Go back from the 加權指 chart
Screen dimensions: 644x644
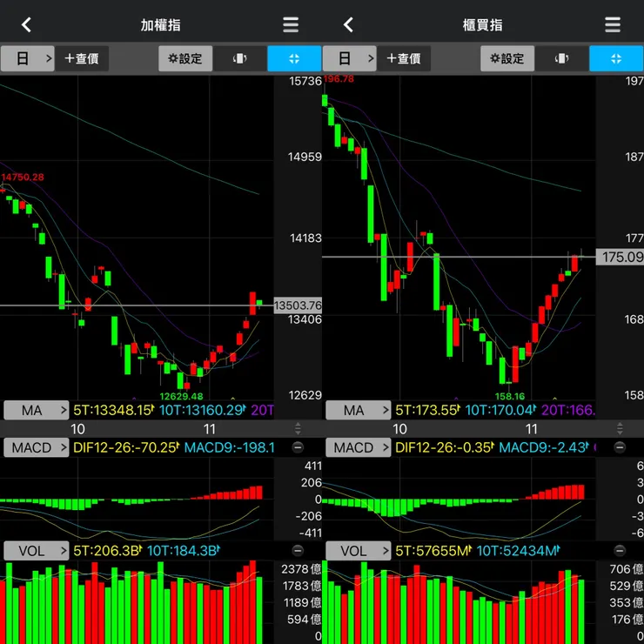tap(26, 24)
